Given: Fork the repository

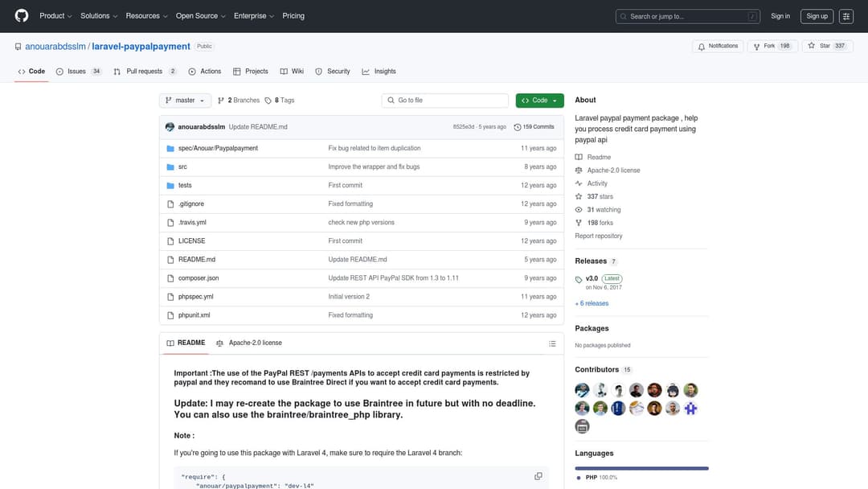Looking at the screenshot, I should point(772,46).
